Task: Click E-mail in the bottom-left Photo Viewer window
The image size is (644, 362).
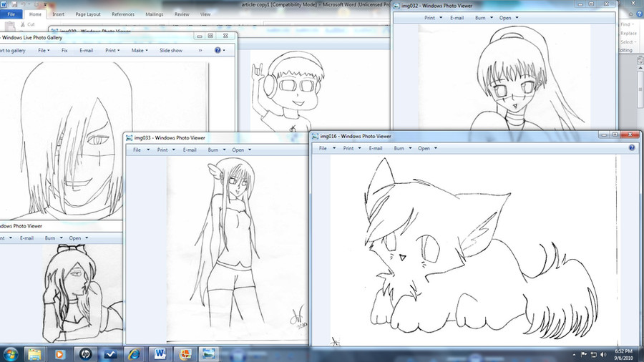Action: point(26,238)
